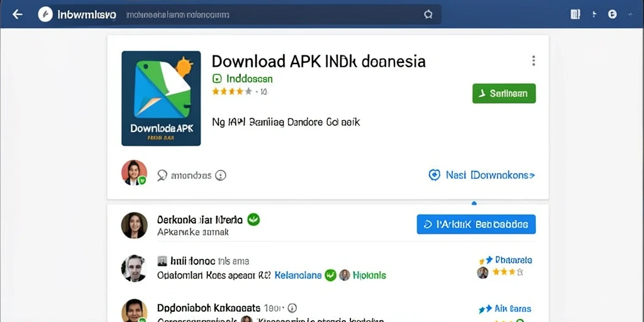Image resolution: width=644 pixels, height=322 pixels.
Task: Click the green Serlinean button
Action: (504, 93)
